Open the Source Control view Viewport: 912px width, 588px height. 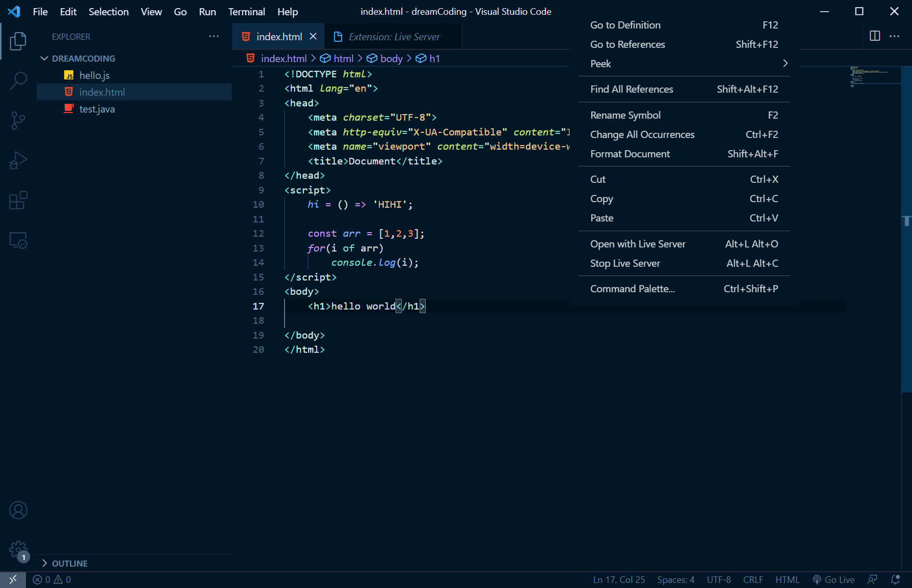point(18,121)
